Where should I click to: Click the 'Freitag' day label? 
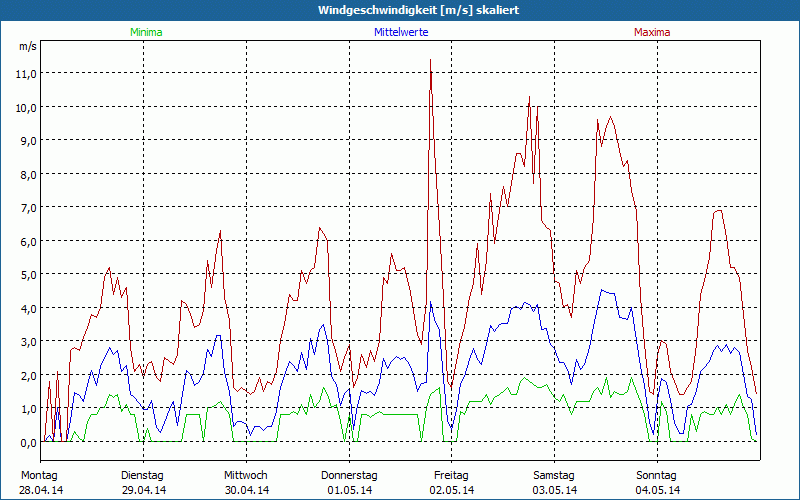coord(451,476)
